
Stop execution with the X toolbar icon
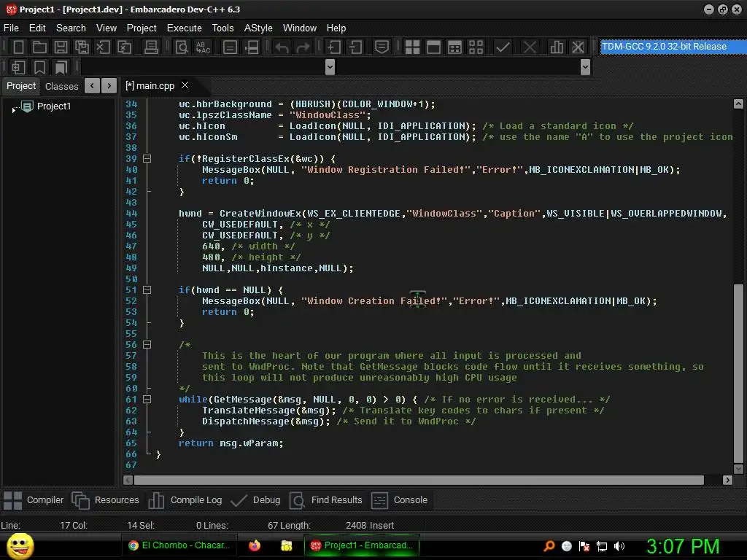(530, 47)
